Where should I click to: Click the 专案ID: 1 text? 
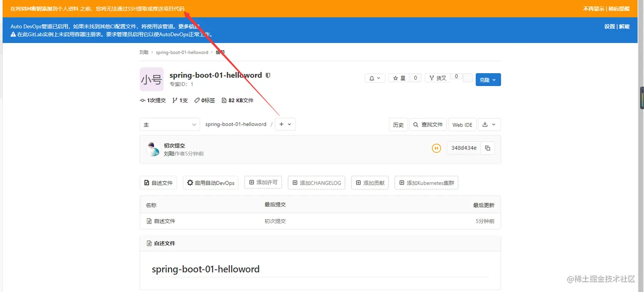[x=181, y=84]
